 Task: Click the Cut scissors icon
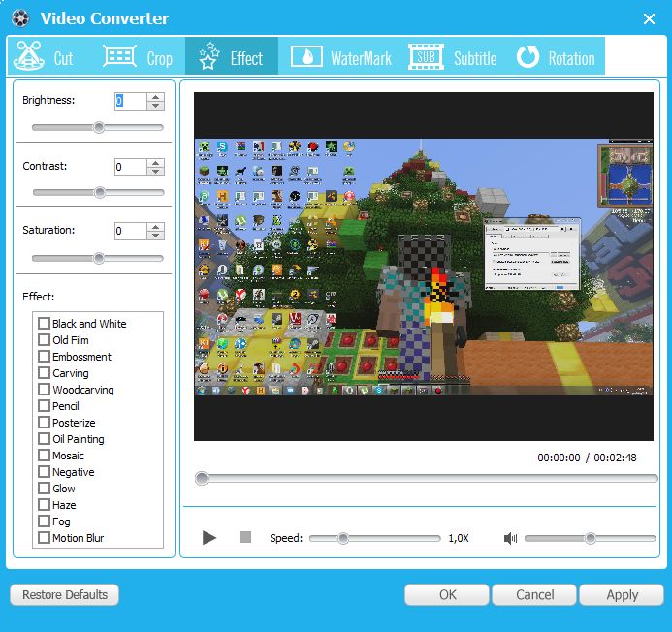click(28, 57)
